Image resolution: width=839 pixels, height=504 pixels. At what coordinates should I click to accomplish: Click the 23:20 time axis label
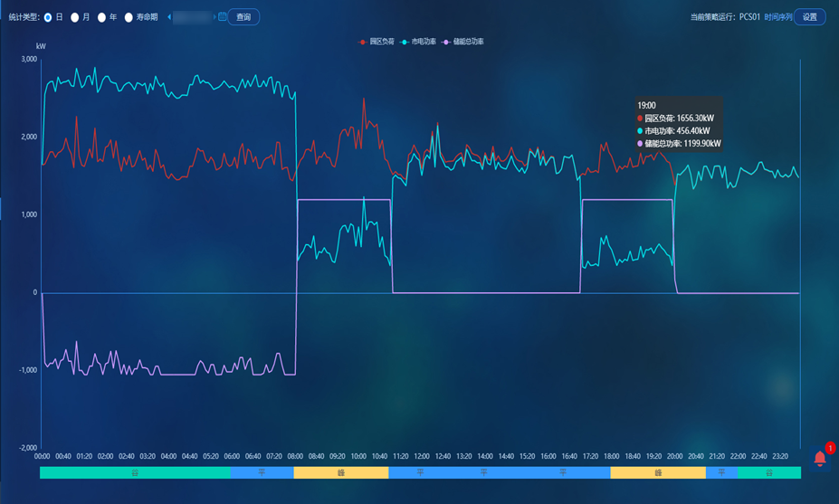point(780,456)
